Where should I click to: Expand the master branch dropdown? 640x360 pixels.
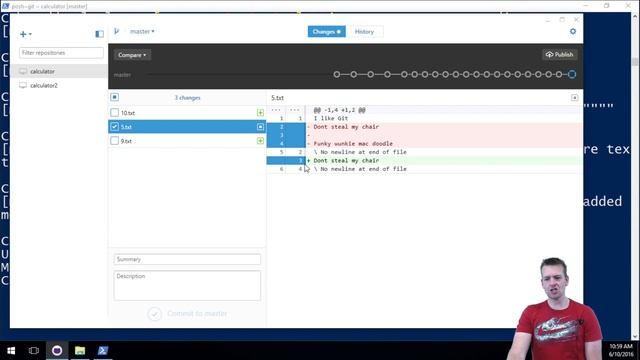point(142,31)
